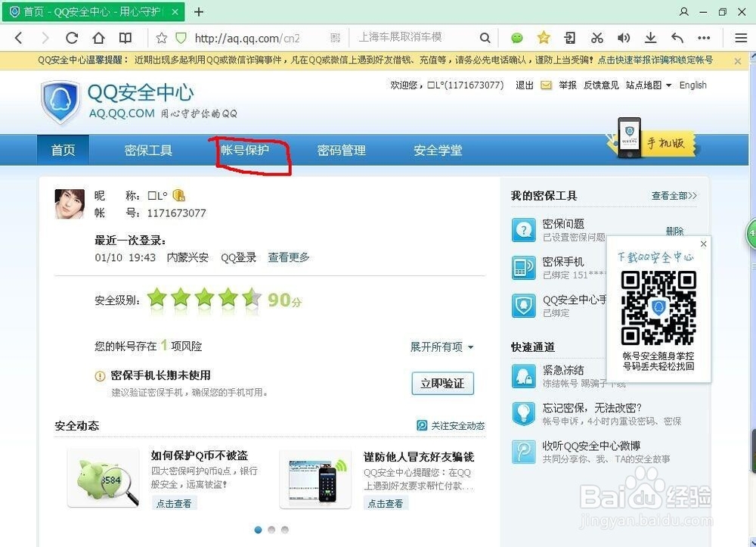Click 点击查看 under 谨防他人冒充好友骗钱

386,504
